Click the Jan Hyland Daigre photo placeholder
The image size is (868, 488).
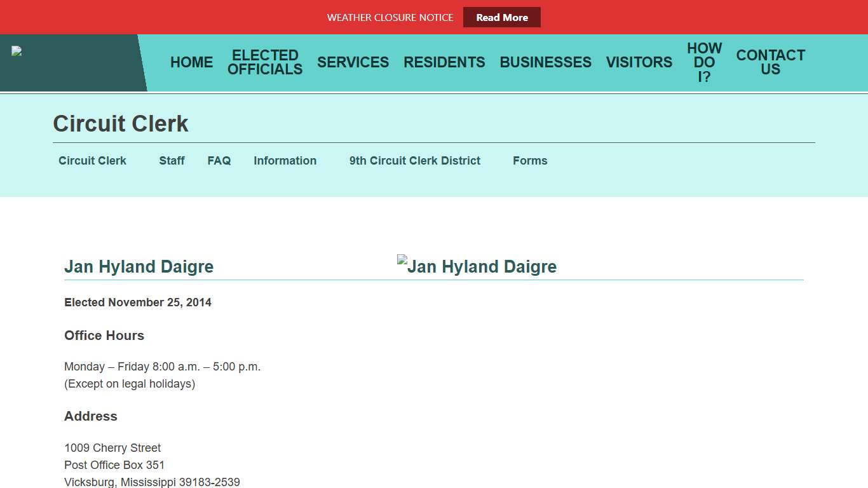tap(476, 266)
